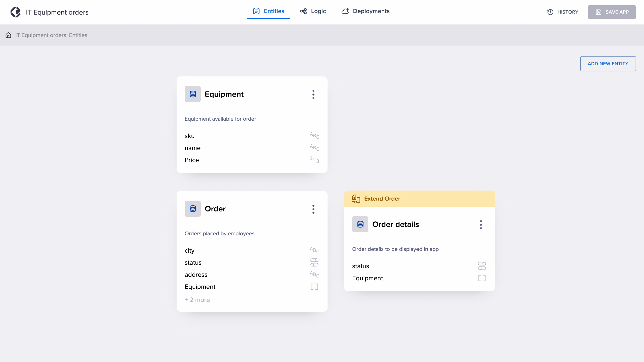Click the Order entity database icon
Image resolution: width=644 pixels, height=362 pixels.
[193, 209]
